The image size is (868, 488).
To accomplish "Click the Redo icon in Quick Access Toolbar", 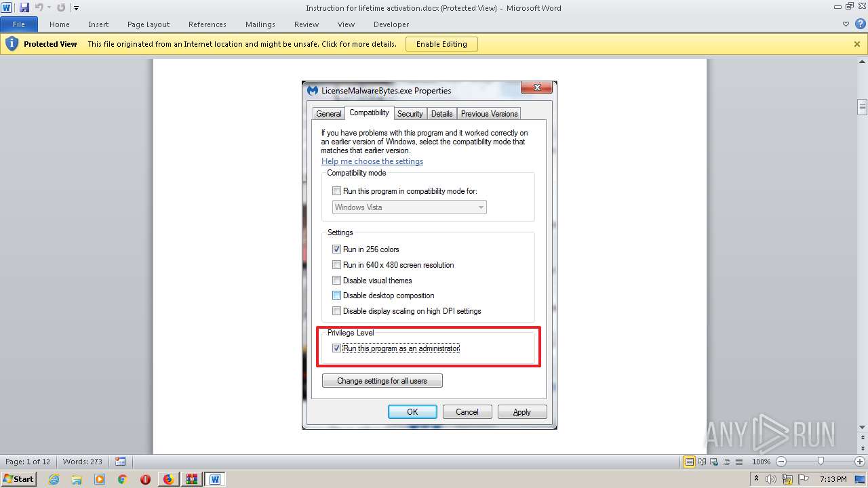I will pyautogui.click(x=61, y=7).
